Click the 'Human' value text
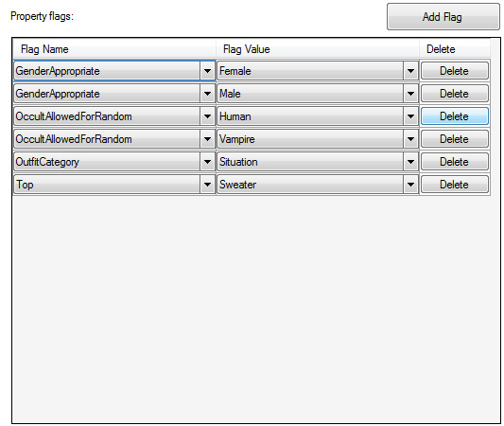This screenshot has height=426, width=504. point(235,116)
